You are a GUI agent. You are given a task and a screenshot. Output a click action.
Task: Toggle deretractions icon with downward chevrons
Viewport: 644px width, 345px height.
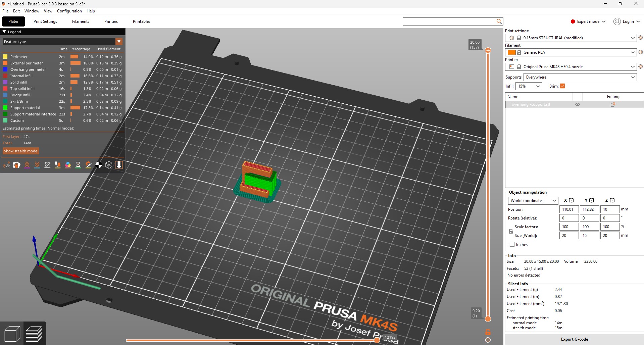click(x=37, y=165)
